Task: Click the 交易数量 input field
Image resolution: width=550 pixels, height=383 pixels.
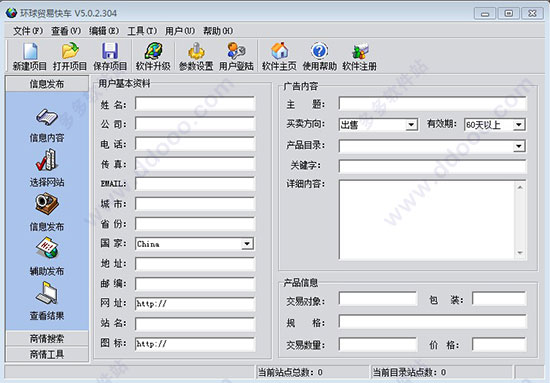Action: (x=378, y=344)
